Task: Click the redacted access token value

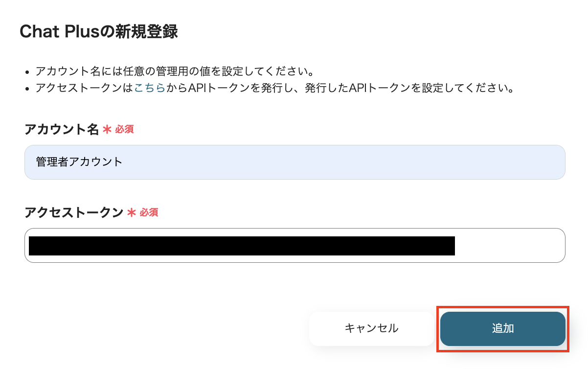Action: [242, 245]
